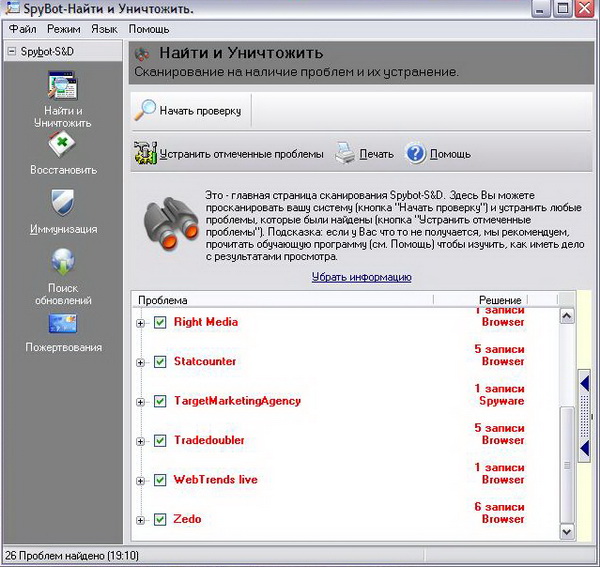This screenshot has height=567, width=600.
Task: Expand the TargetMarketingAgency tree entry
Action: tap(140, 402)
